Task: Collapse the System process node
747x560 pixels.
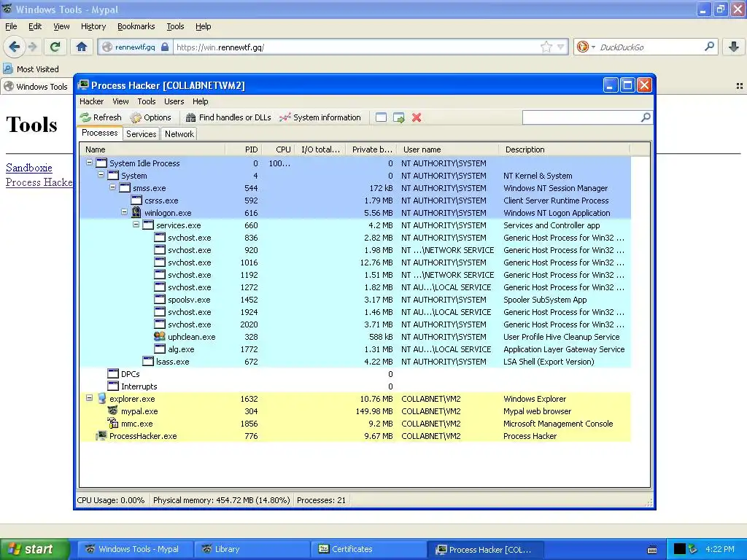Action: tap(101, 175)
